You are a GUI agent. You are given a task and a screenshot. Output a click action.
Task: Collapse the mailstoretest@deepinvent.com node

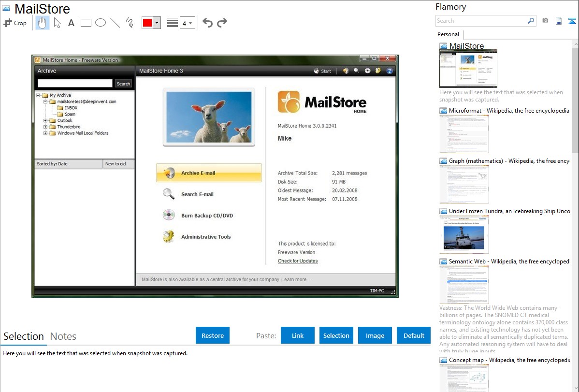pyautogui.click(x=45, y=102)
